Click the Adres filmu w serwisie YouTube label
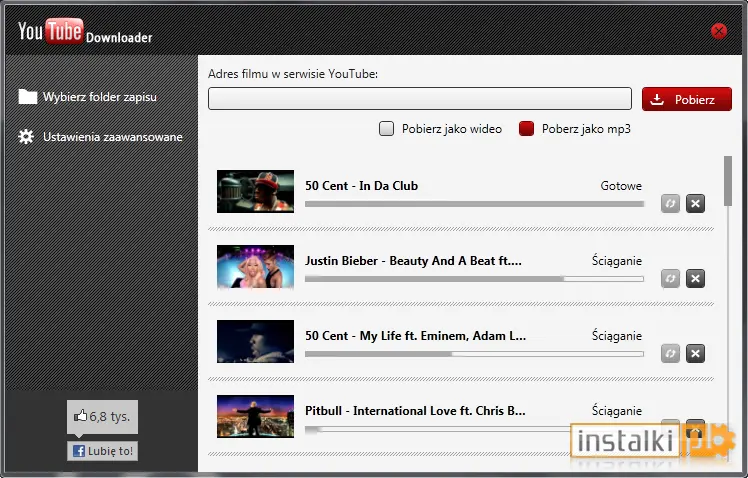 coord(293,74)
